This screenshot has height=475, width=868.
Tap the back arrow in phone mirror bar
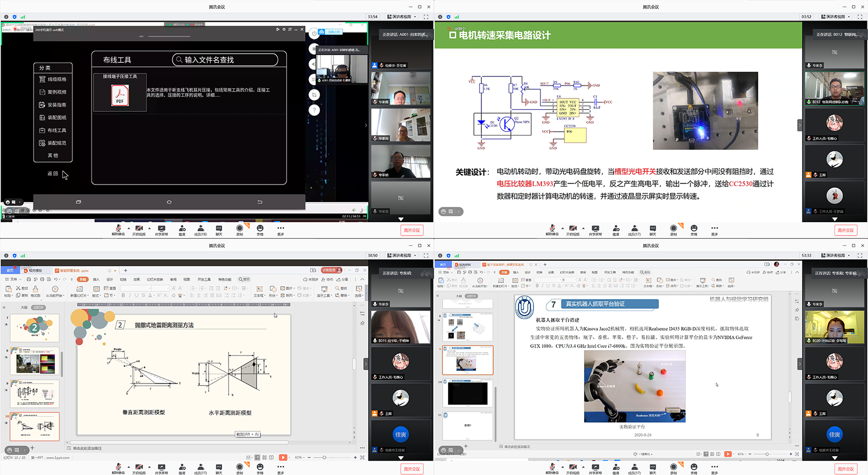tap(259, 202)
